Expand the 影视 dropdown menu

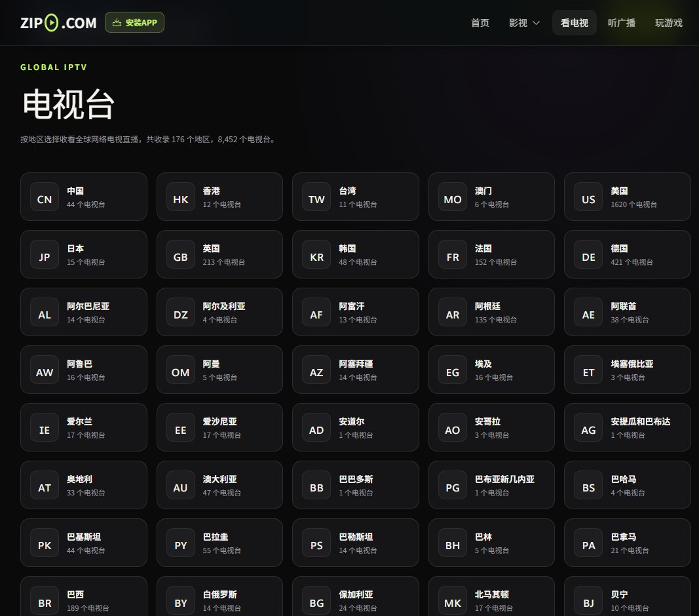(x=524, y=23)
